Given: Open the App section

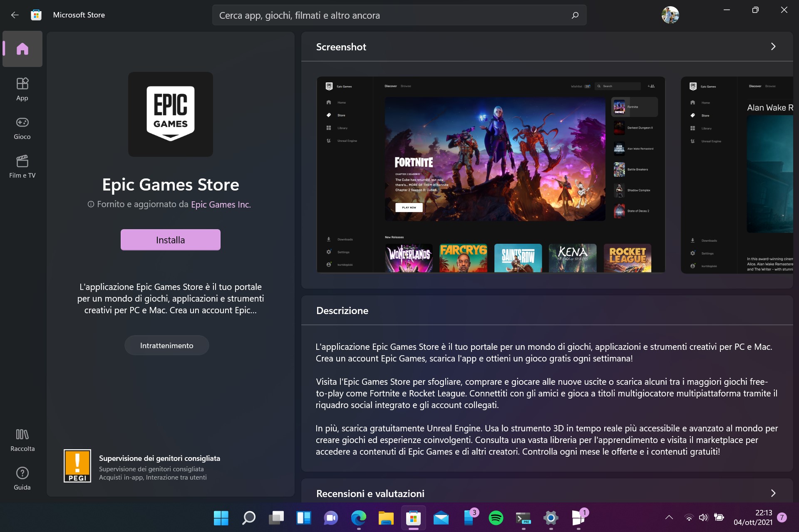Looking at the screenshot, I should pyautogui.click(x=22, y=89).
